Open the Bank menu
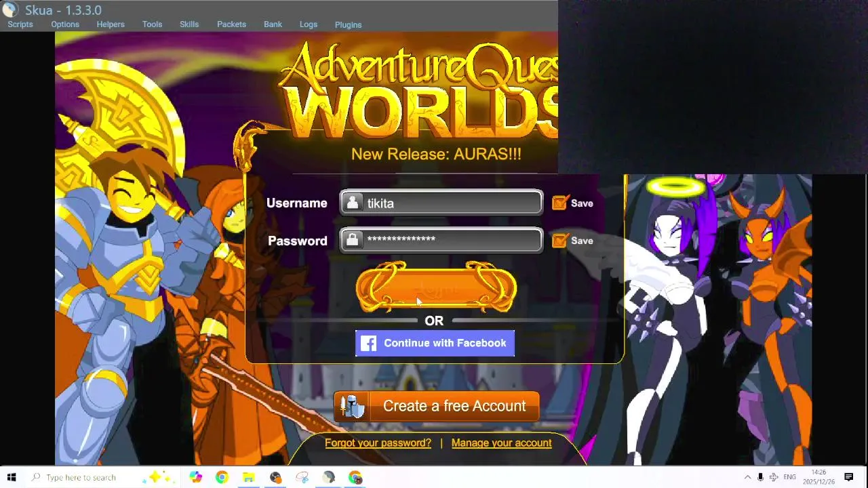868x488 pixels. pos(273,24)
